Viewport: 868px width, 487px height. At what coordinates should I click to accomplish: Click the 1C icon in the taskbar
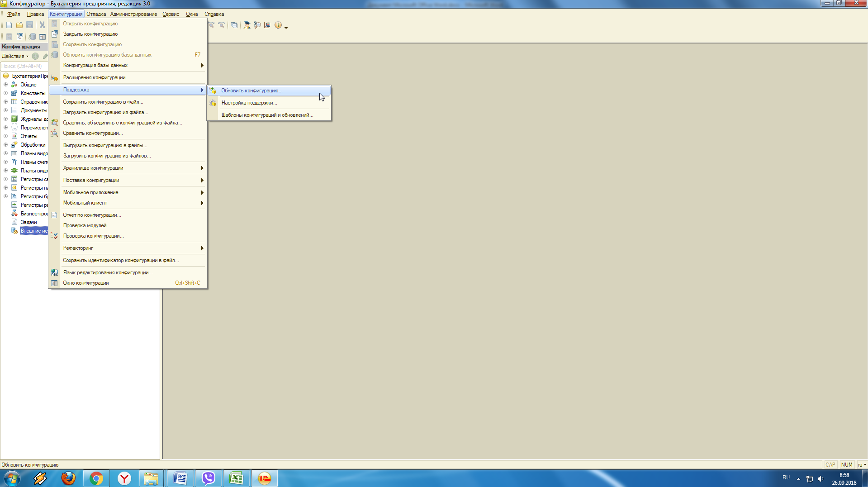coord(265,478)
